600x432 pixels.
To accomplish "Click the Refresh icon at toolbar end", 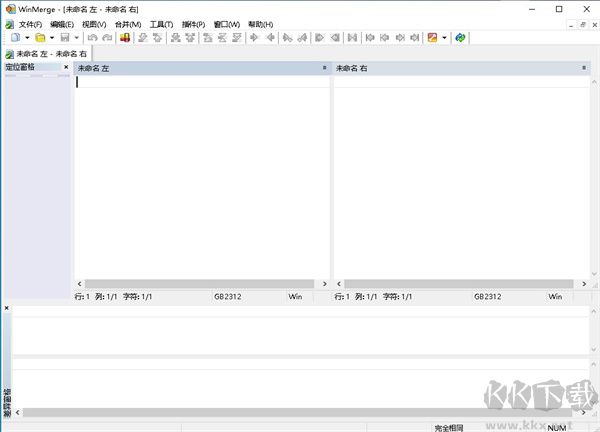I will (x=460, y=38).
